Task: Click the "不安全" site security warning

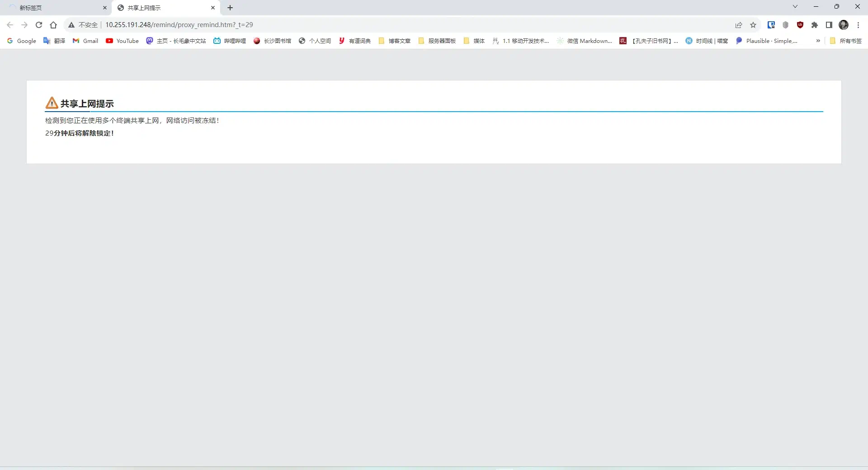Action: click(83, 25)
